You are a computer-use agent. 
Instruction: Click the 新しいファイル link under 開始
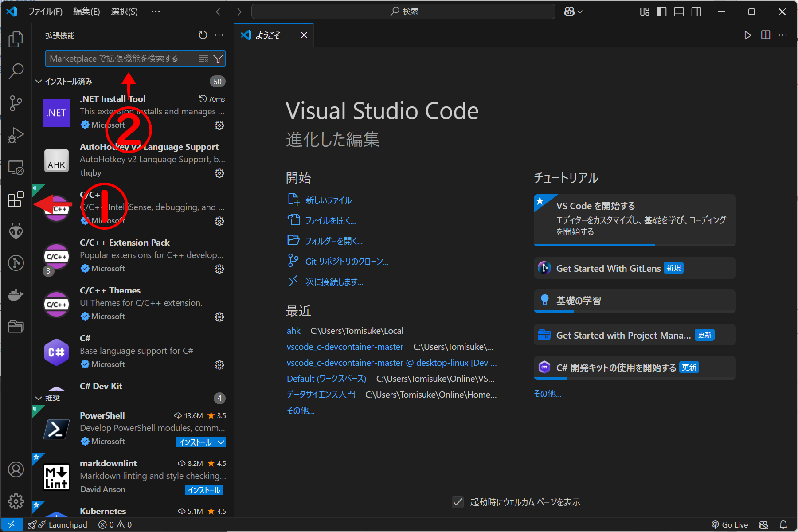click(x=330, y=200)
